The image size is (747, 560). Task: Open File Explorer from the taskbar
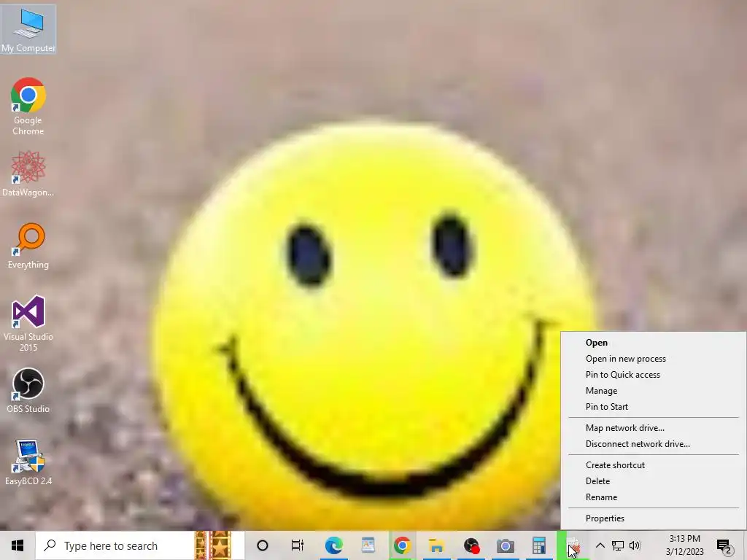436,545
